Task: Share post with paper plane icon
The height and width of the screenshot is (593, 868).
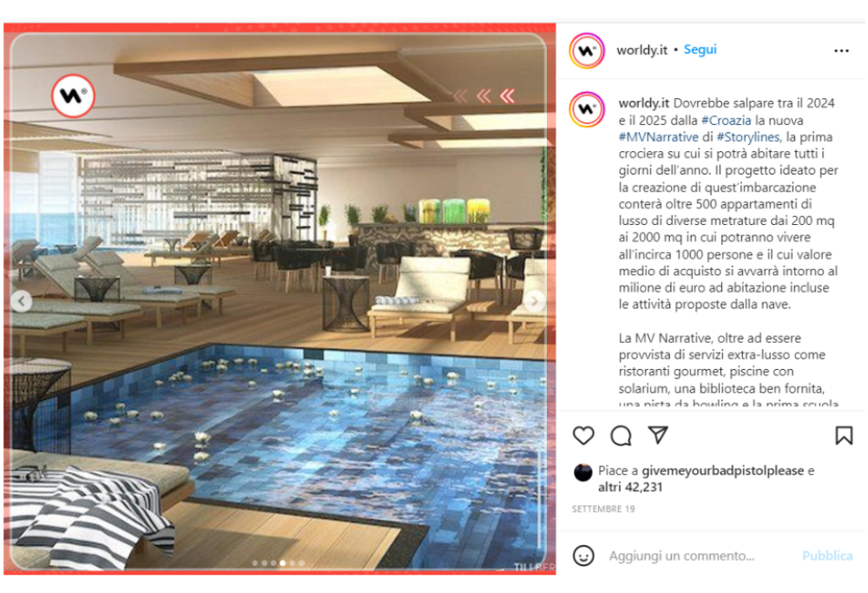Action: 658,435
